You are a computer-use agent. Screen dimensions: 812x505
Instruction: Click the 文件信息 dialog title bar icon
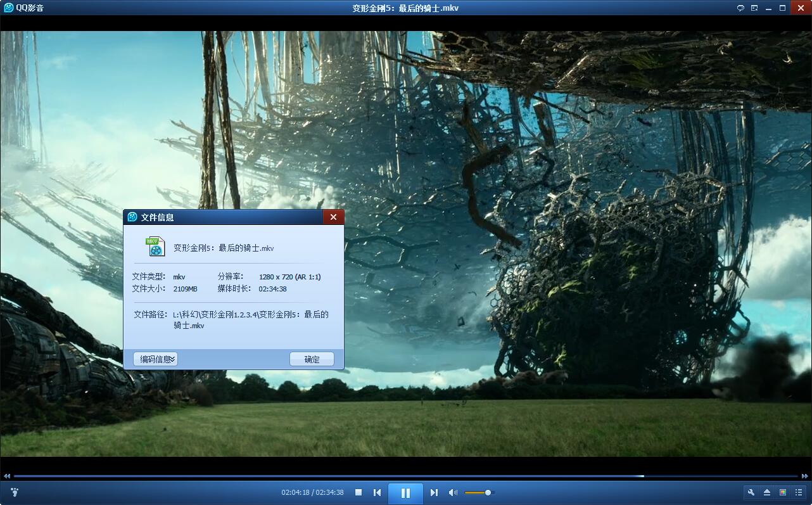132,217
